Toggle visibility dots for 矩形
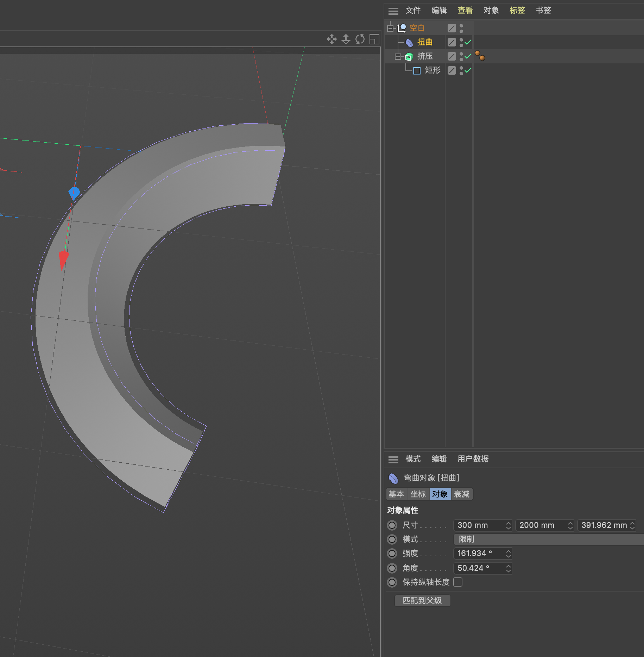This screenshot has width=644, height=657. 461,70
